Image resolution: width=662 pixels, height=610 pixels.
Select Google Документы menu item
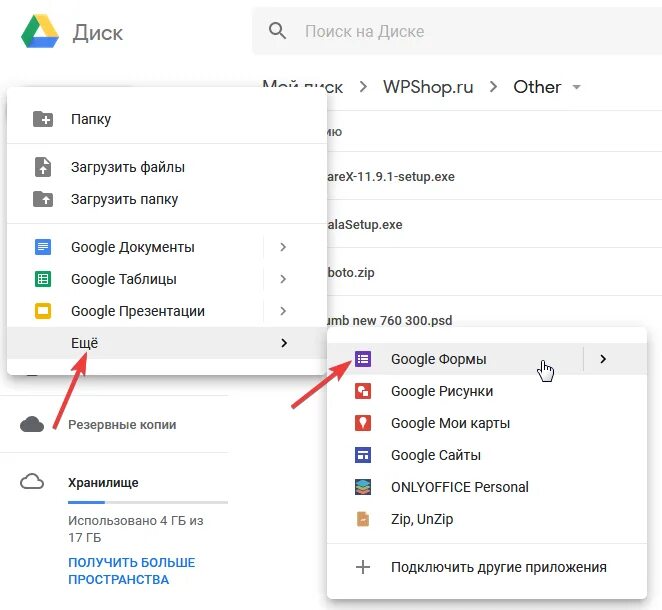click(x=135, y=247)
